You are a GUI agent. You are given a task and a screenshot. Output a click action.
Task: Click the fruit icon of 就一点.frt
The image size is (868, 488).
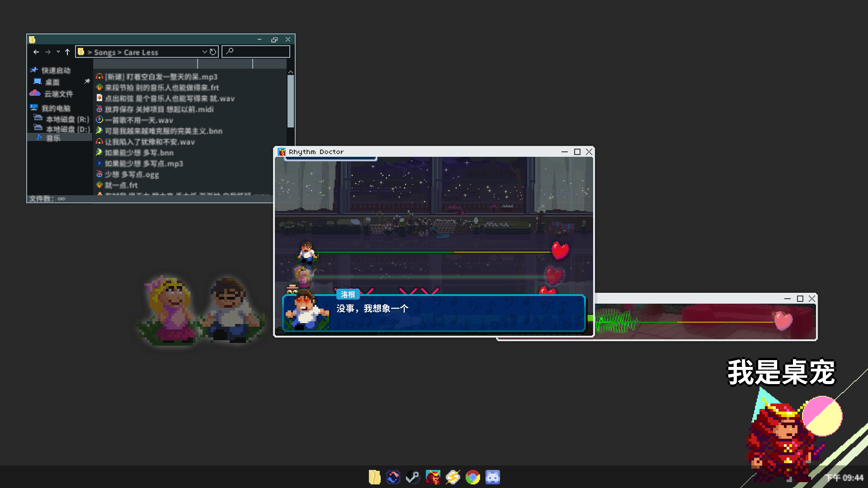click(x=99, y=185)
